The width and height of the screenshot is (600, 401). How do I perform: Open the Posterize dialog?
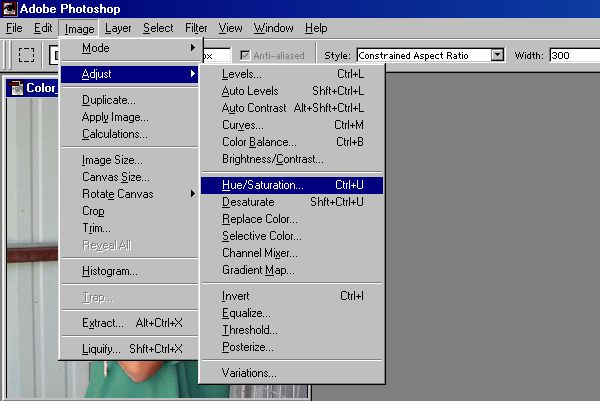click(292, 347)
